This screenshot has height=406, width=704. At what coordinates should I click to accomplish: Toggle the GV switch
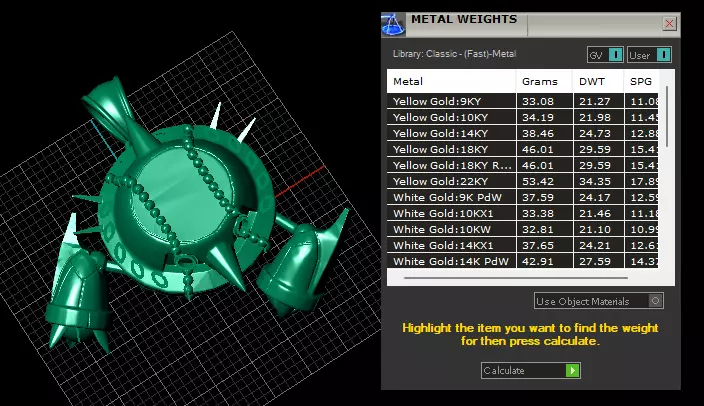[x=605, y=55]
